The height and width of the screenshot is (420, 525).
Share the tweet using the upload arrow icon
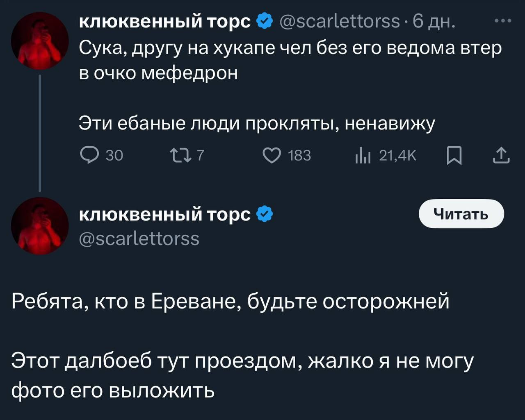coord(501,156)
